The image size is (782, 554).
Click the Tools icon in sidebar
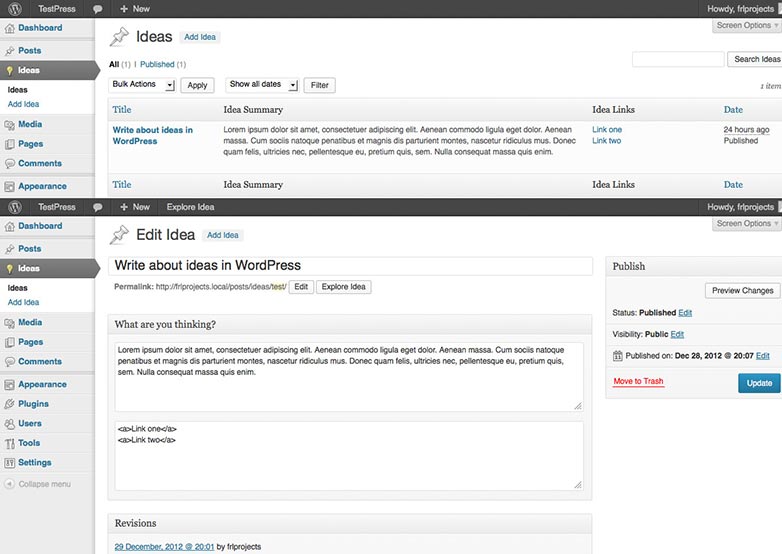click(9, 443)
